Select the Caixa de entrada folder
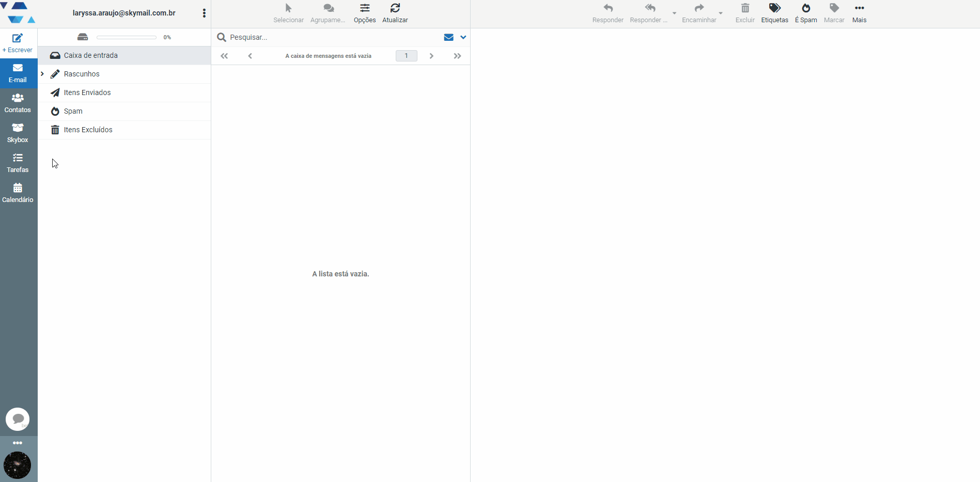This screenshot has width=980, height=482. pos(125,55)
